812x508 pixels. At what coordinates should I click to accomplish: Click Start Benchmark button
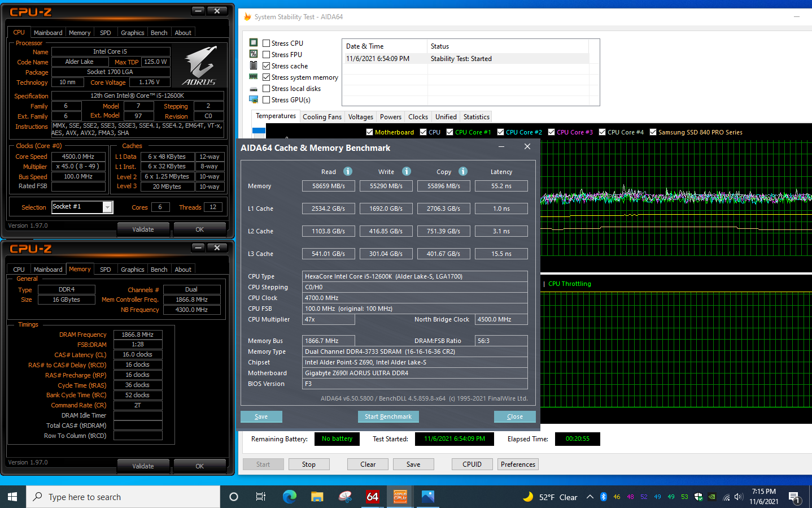click(x=388, y=416)
